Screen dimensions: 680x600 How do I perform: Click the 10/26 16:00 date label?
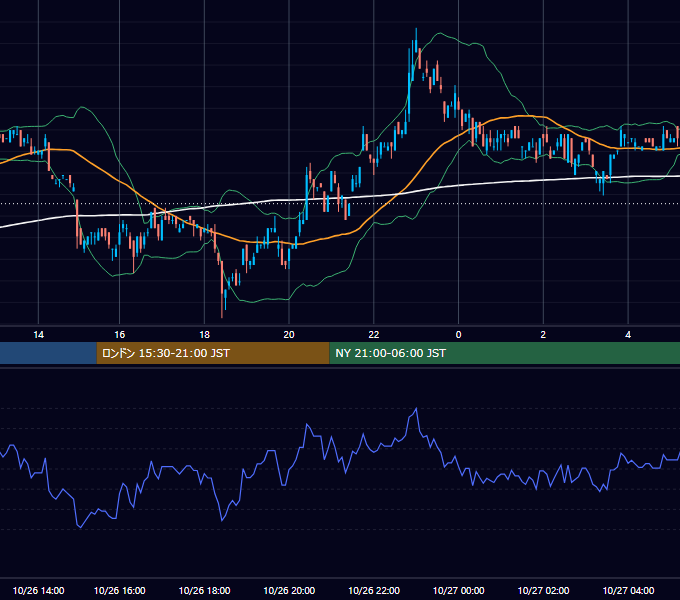(x=120, y=590)
